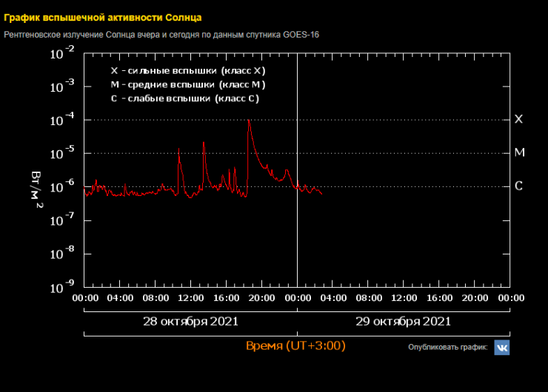Click the 'Опубликовать график:' label
The width and height of the screenshot is (548, 392).
click(x=447, y=348)
